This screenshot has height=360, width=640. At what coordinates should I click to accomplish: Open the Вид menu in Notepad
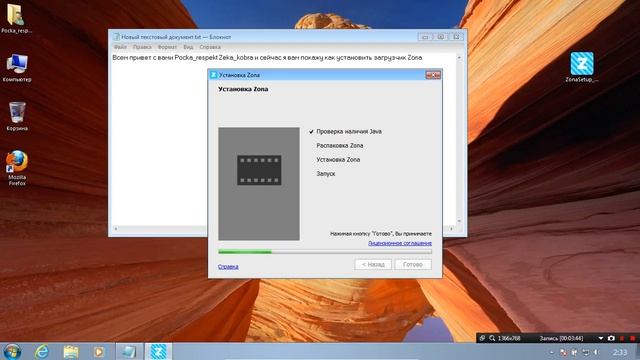[188, 47]
